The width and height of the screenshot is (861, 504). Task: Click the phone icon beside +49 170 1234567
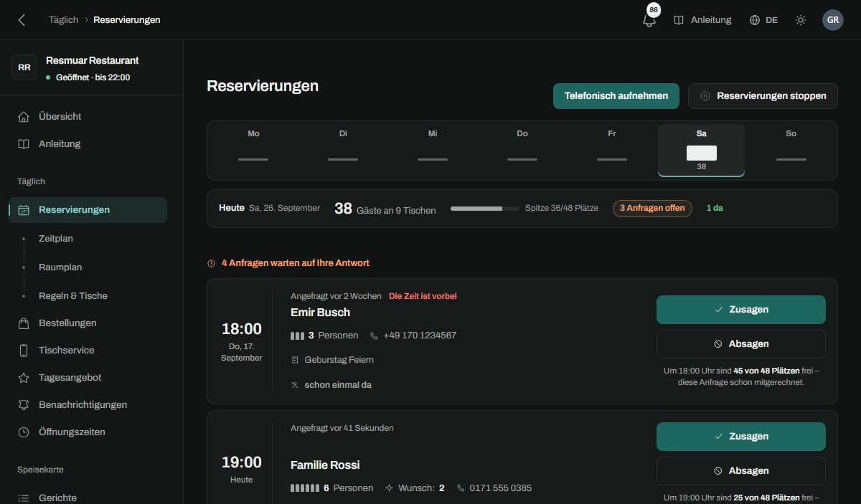point(374,336)
